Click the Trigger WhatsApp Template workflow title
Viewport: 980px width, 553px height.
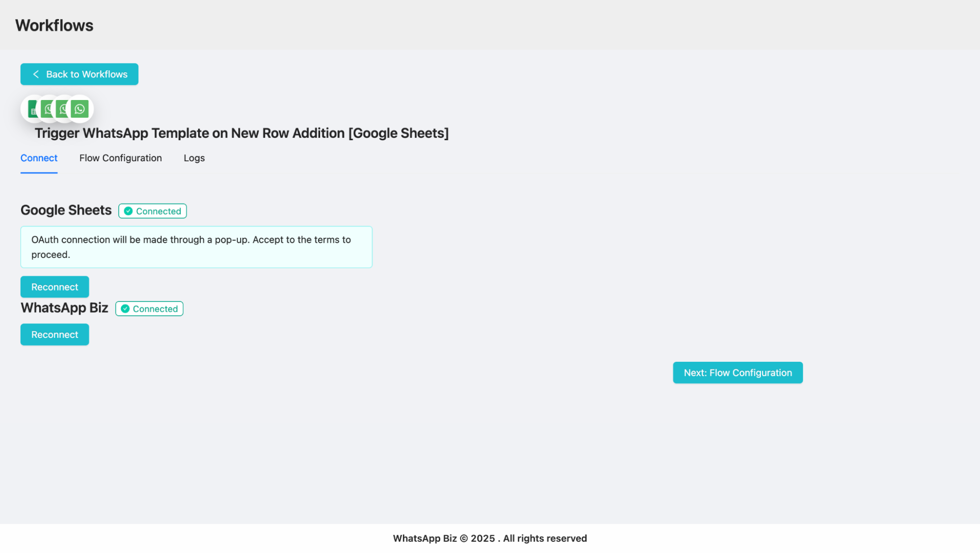coord(241,133)
